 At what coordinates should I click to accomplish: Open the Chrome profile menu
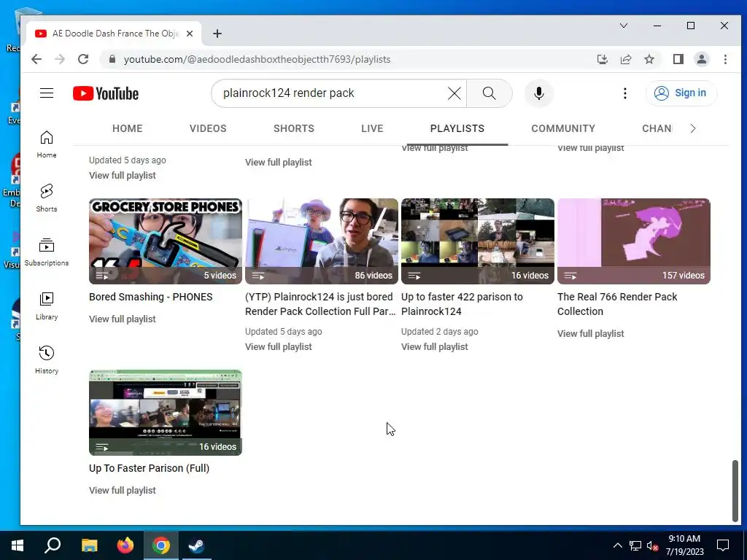pos(701,59)
